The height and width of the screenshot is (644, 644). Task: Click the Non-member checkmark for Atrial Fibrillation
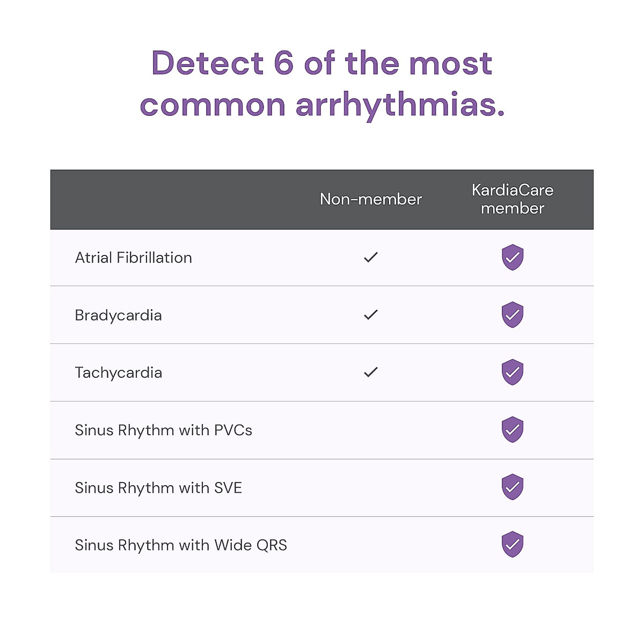tap(371, 258)
